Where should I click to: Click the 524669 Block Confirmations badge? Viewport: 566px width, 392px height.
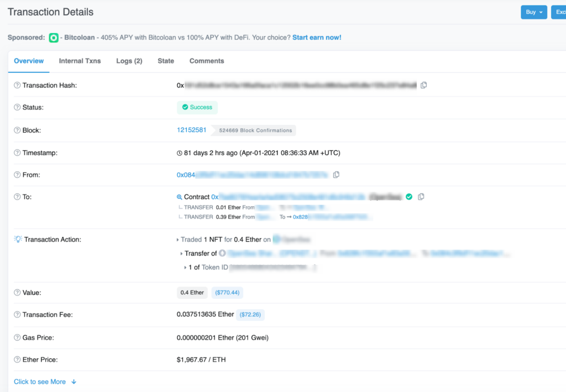(255, 131)
